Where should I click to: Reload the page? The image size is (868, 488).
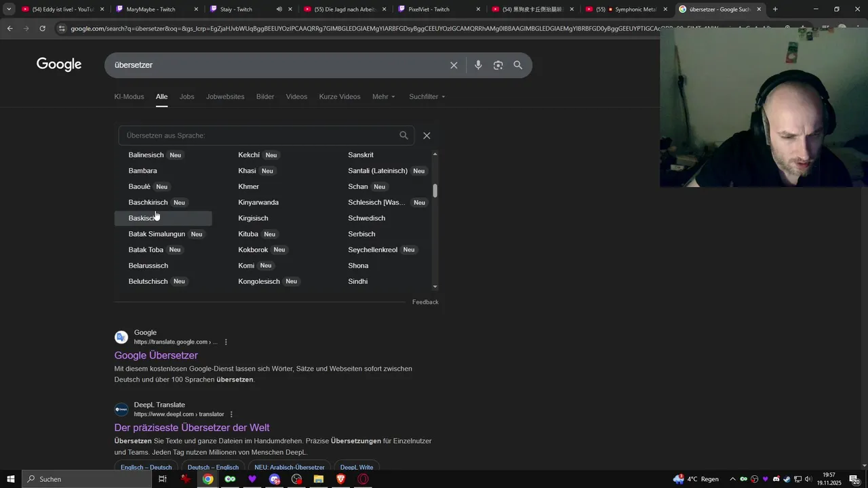click(42, 28)
